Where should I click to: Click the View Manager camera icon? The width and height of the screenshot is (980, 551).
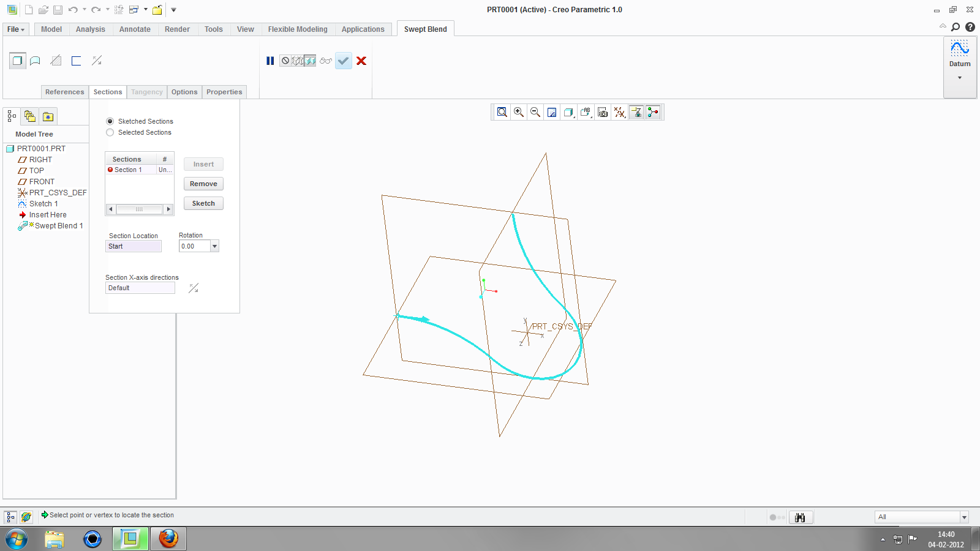click(603, 112)
